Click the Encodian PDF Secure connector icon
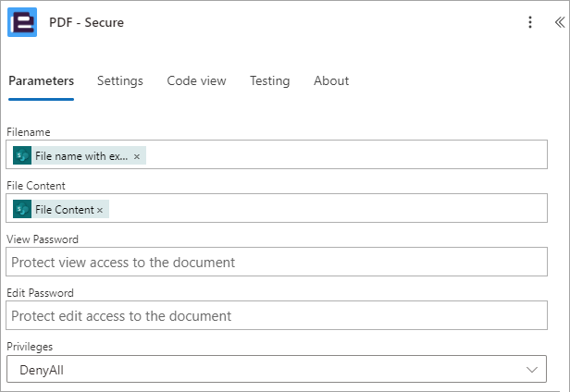The width and height of the screenshot is (570, 392). coord(22,22)
